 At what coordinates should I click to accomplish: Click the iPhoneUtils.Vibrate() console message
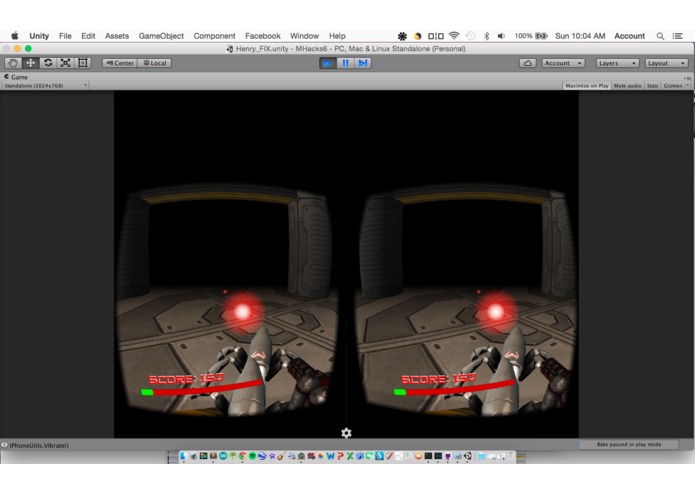click(39, 445)
